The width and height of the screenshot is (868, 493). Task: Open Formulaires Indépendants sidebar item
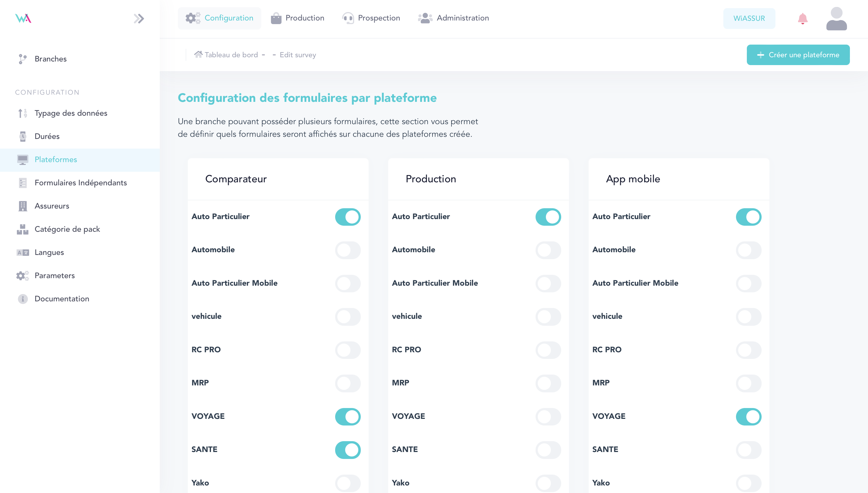80,183
